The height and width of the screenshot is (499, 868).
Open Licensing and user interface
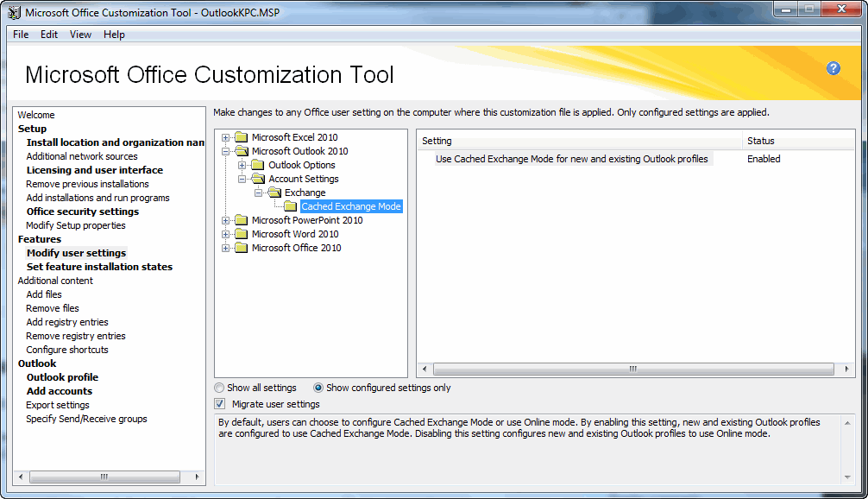tap(95, 170)
